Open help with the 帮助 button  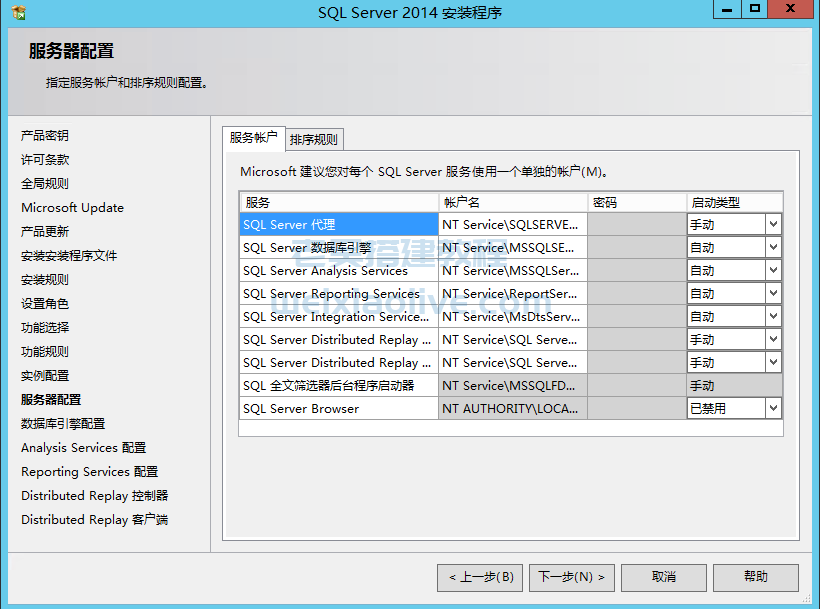tap(755, 577)
